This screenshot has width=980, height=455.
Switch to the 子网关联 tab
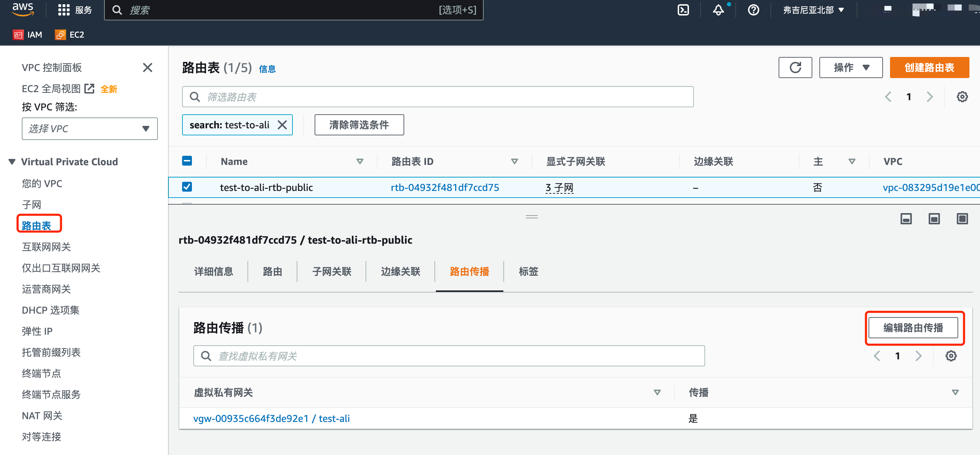tap(331, 272)
